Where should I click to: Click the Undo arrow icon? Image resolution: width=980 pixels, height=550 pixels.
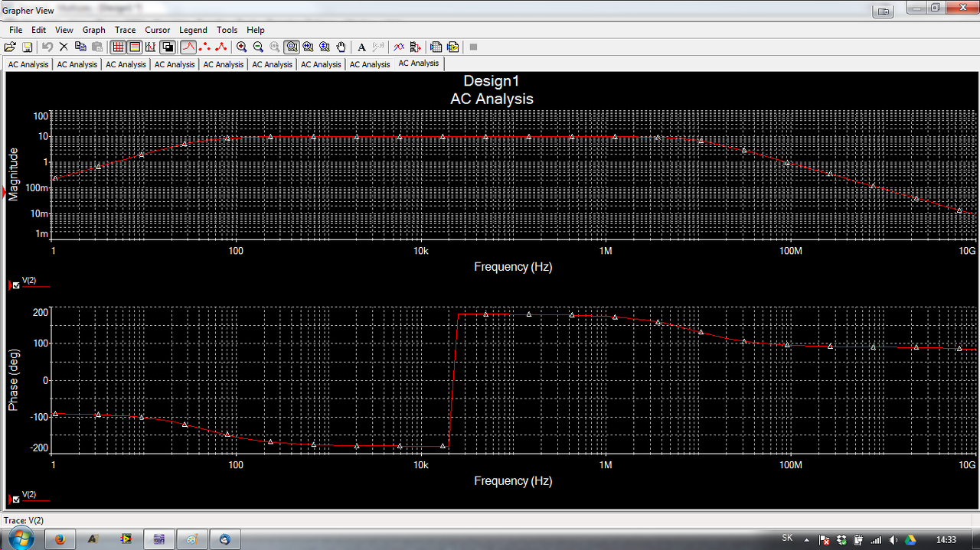click(x=47, y=47)
